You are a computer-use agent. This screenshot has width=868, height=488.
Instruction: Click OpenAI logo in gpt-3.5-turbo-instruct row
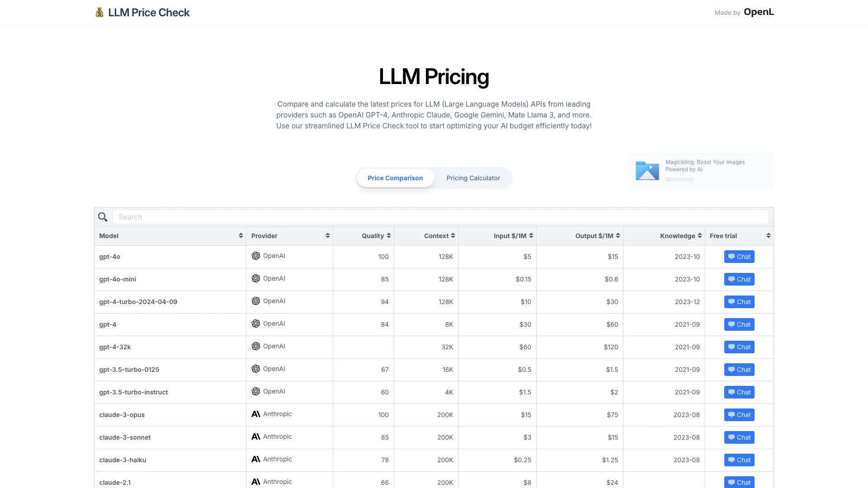click(x=256, y=391)
